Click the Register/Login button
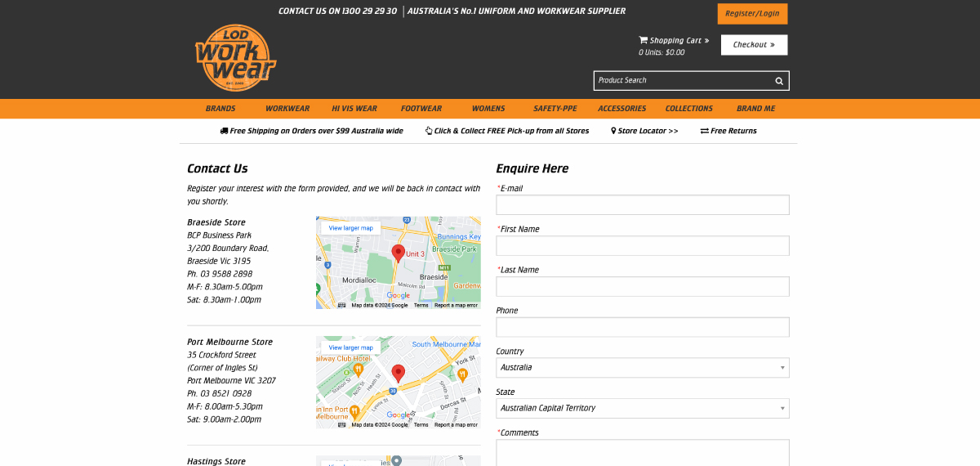This screenshot has width=980, height=466. coord(753,14)
